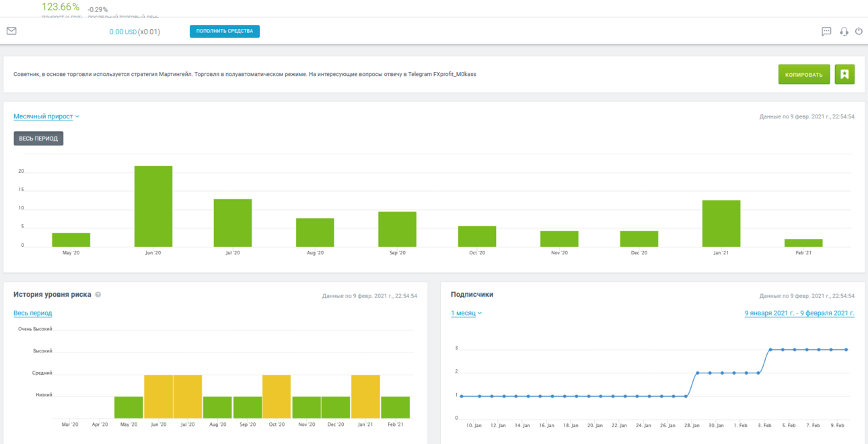Click the Высокий risk axis label

[42, 351]
